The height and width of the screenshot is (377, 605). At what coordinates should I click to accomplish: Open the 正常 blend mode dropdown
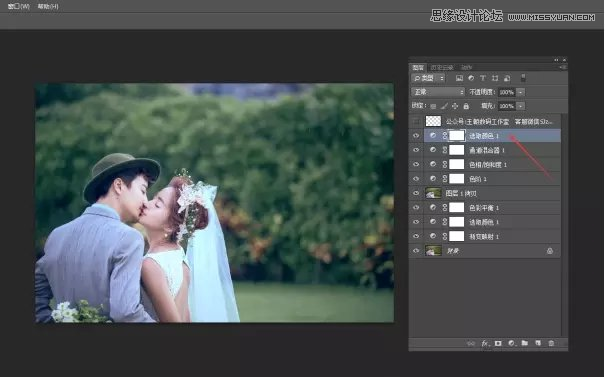[438, 92]
